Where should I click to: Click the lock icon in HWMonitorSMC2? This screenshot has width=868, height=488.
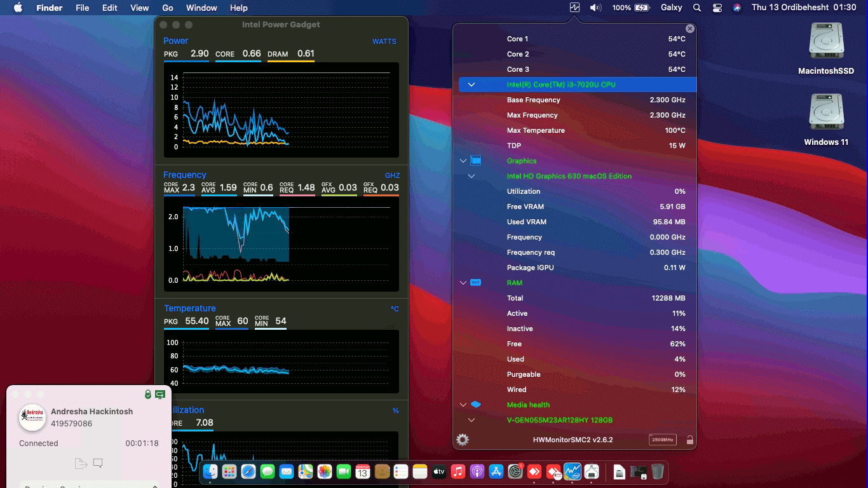point(689,440)
